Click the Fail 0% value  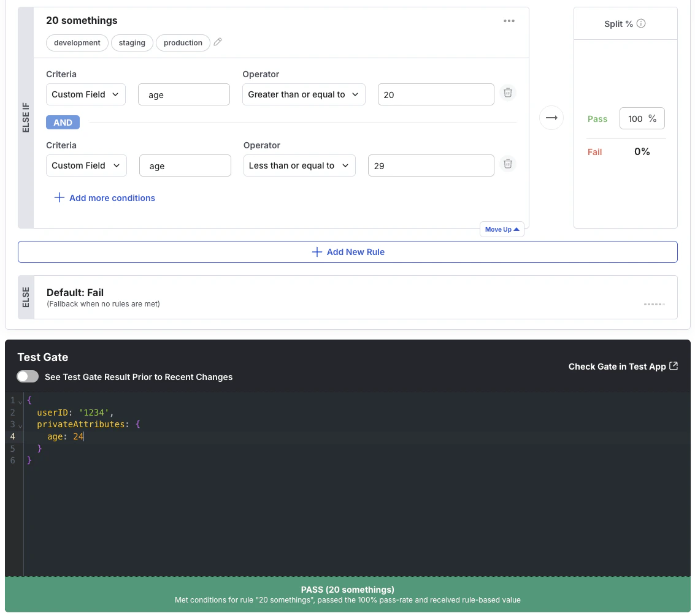click(642, 151)
